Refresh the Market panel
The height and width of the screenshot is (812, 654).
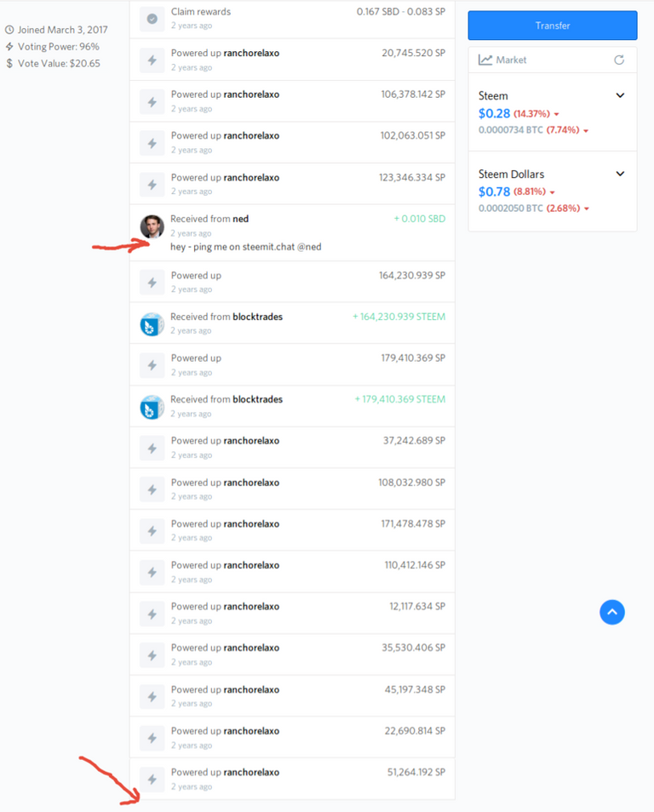point(619,60)
